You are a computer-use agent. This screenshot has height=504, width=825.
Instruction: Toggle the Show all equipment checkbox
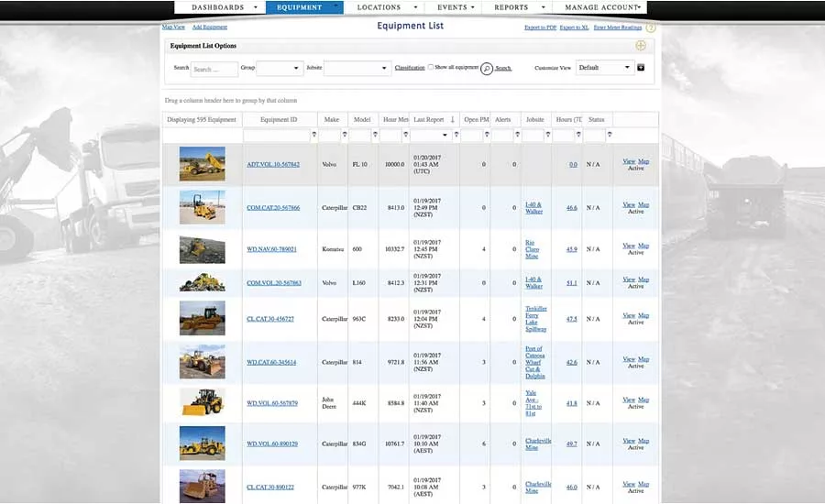pyautogui.click(x=431, y=68)
